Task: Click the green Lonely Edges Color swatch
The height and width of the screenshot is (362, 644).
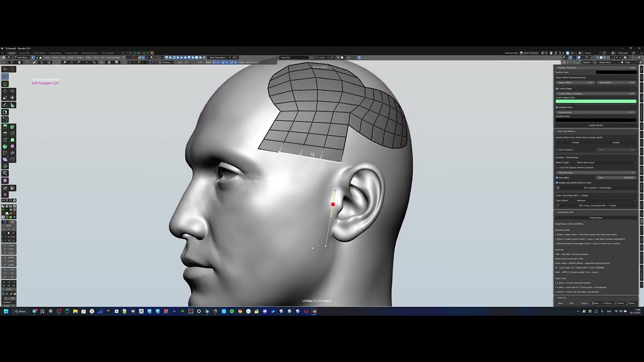Action: click(596, 101)
